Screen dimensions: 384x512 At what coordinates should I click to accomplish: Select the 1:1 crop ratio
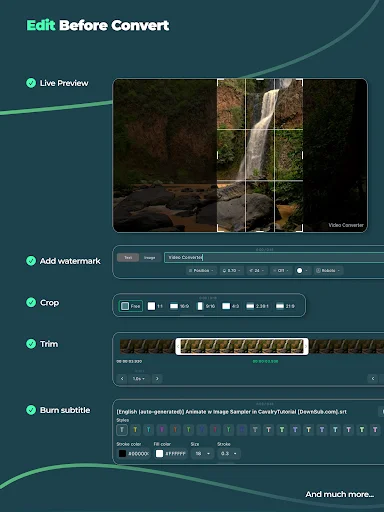pos(155,306)
